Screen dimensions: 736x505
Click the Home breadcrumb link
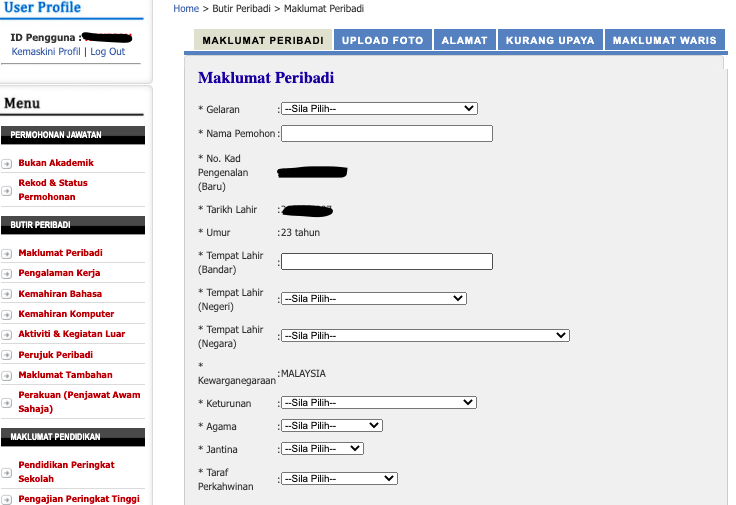186,8
